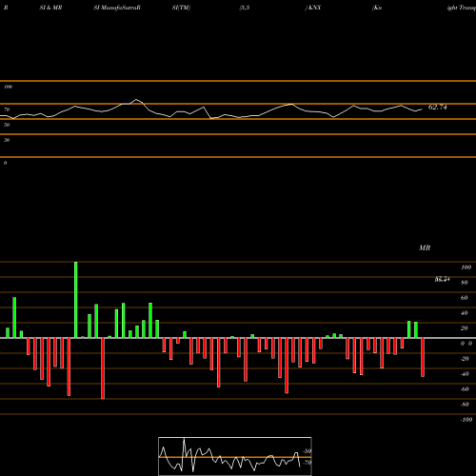Click the MR axis label -20
The width and height of the screenshot is (476, 476).
[x=465, y=359]
